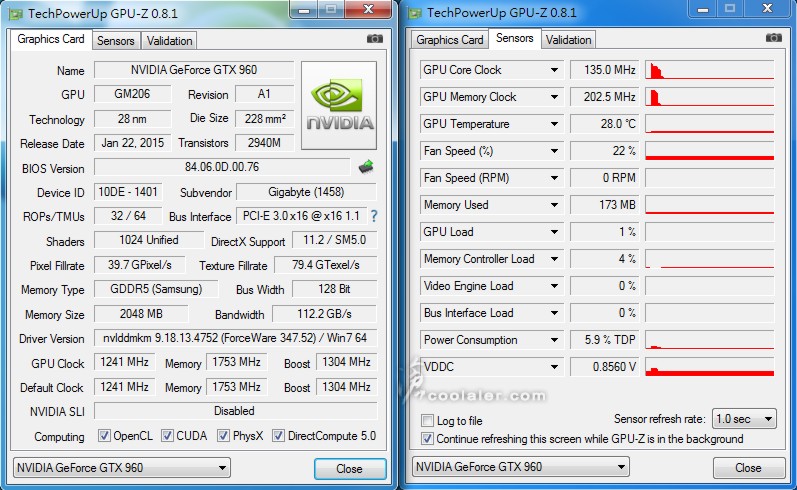This screenshot has width=797, height=490.
Task: Open the GPU Load sensor dropdown
Action: pos(554,232)
